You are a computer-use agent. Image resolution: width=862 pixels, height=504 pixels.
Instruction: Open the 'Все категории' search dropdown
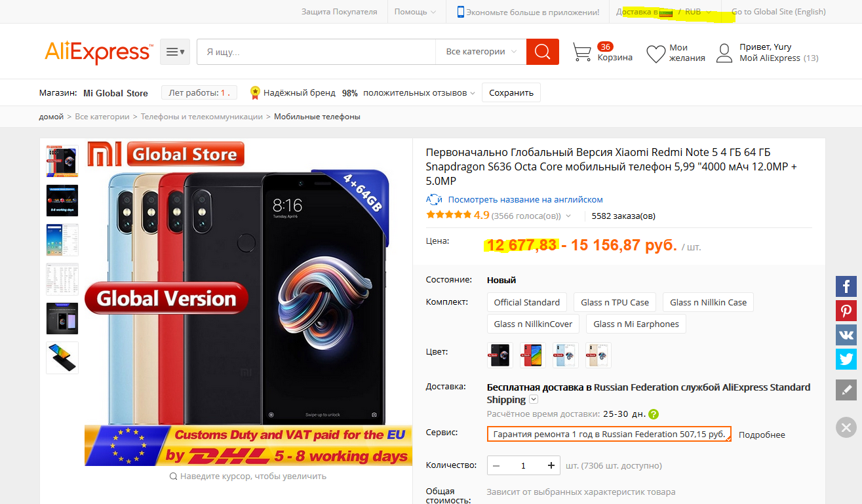tap(480, 52)
